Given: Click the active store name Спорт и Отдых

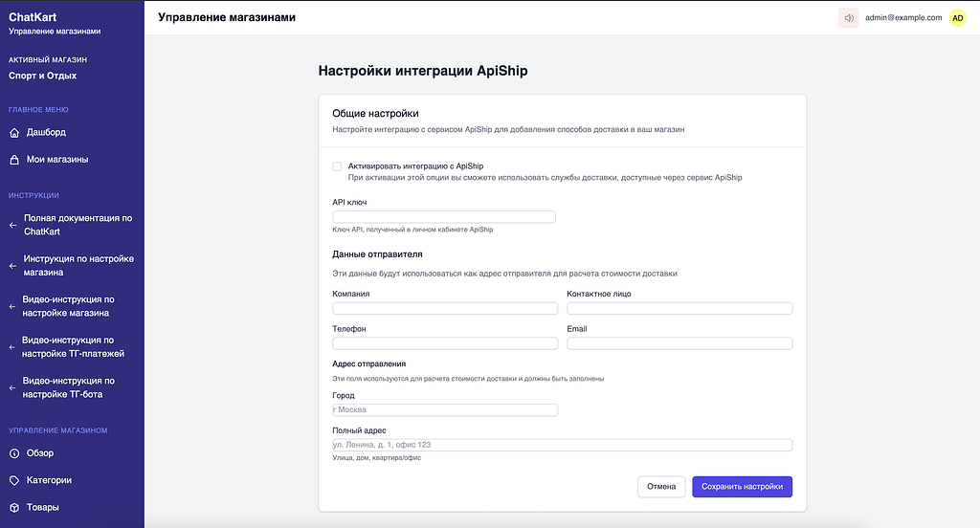Looking at the screenshot, I should [x=42, y=76].
